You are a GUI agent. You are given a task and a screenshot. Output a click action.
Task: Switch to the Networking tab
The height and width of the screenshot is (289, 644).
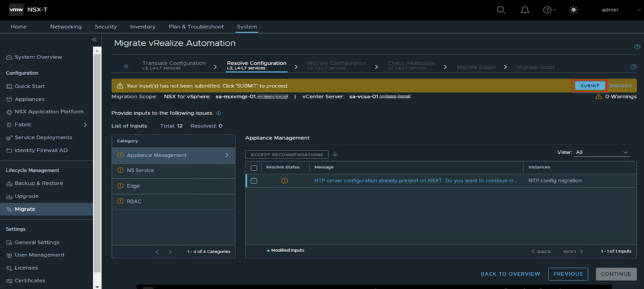(66, 27)
